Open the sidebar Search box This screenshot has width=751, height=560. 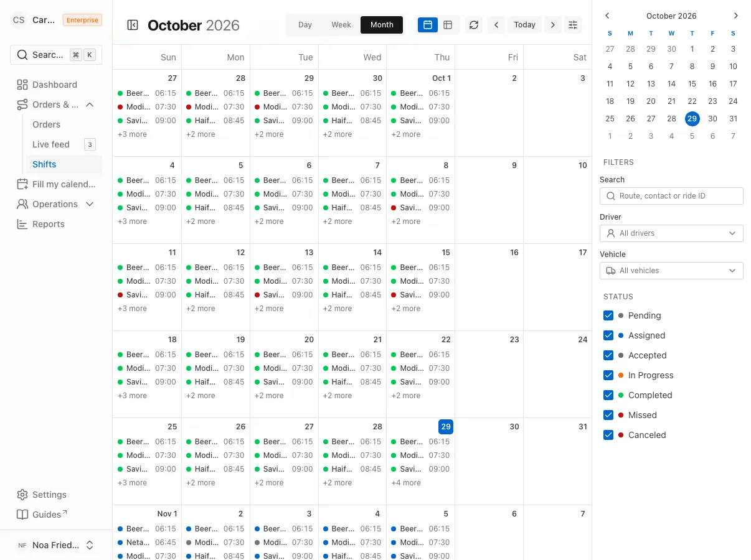tap(56, 55)
